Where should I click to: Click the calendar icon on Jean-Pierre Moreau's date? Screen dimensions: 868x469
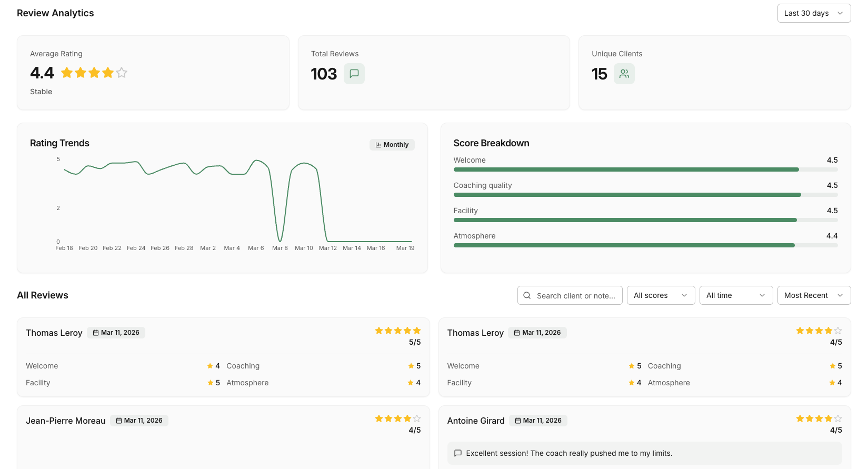119,421
